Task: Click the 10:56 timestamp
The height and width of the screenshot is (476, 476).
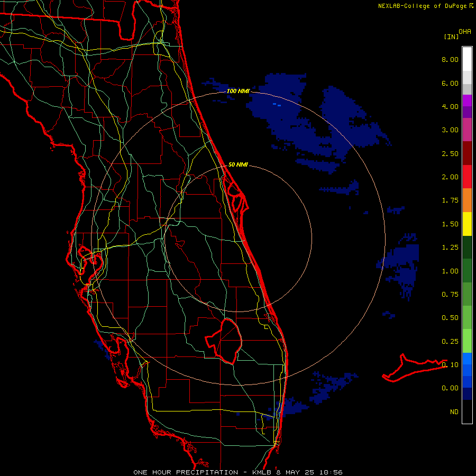Action: coord(331,472)
